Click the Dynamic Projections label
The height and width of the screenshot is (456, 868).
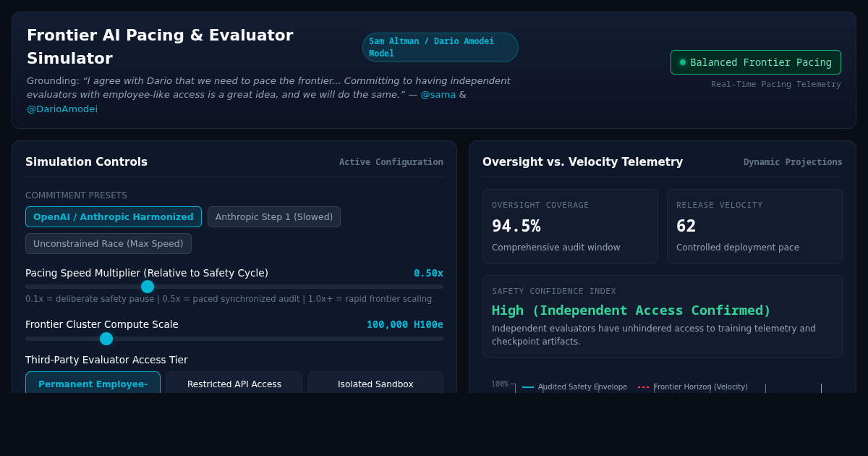[x=793, y=162]
